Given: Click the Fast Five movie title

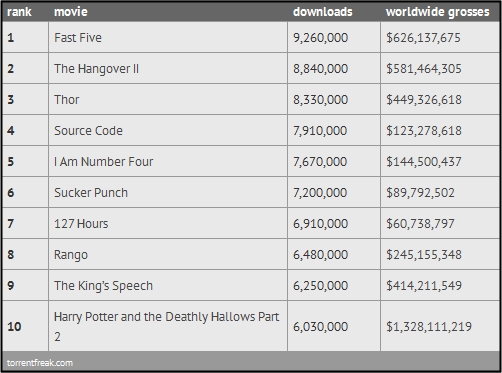Looking at the screenshot, I should (78, 38).
